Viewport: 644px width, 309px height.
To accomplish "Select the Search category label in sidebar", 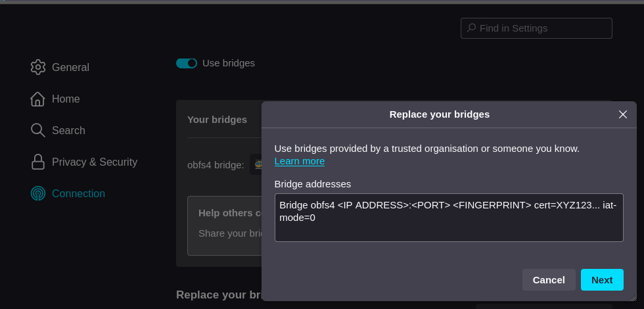I will pyautogui.click(x=68, y=130).
